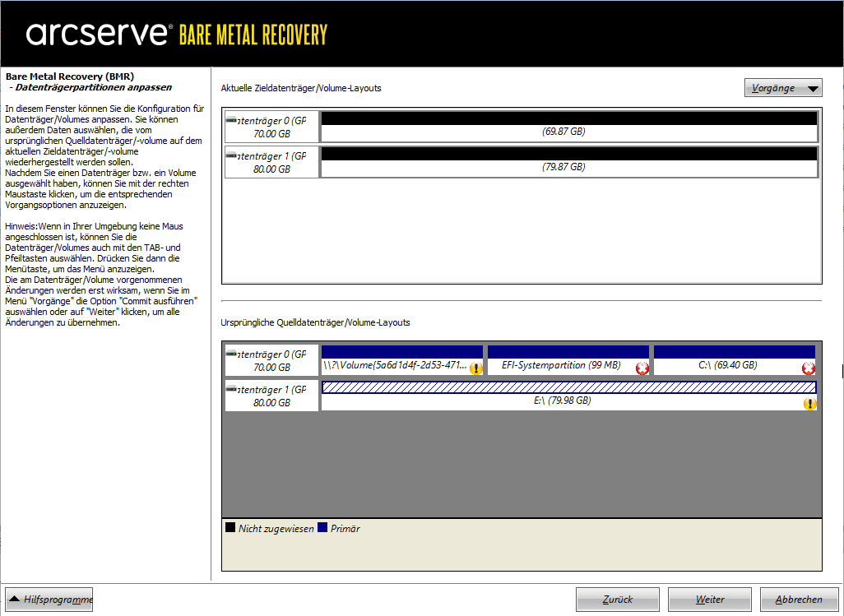Click the 'Datenträgerpartitionen anpassen' subtitle
844x616 pixels.
tap(94, 87)
